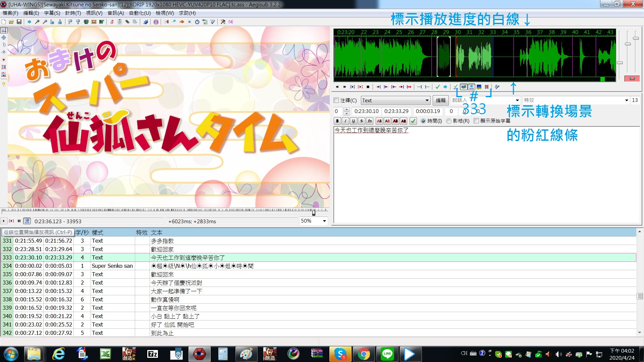Click the end time field 0:23:33.29

point(396,111)
